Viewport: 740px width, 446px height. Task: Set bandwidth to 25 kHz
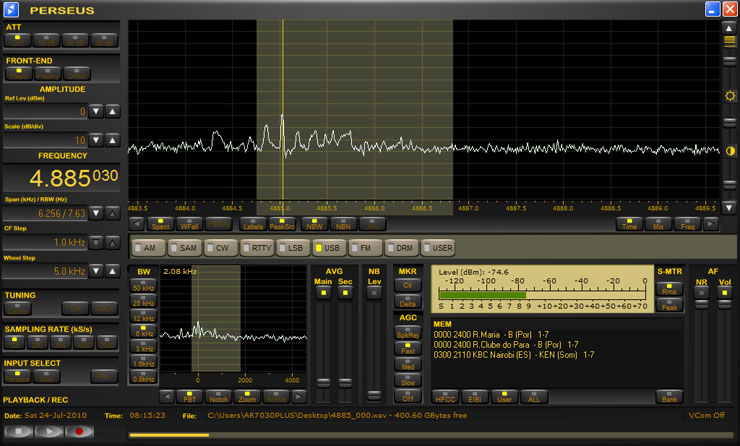click(143, 301)
